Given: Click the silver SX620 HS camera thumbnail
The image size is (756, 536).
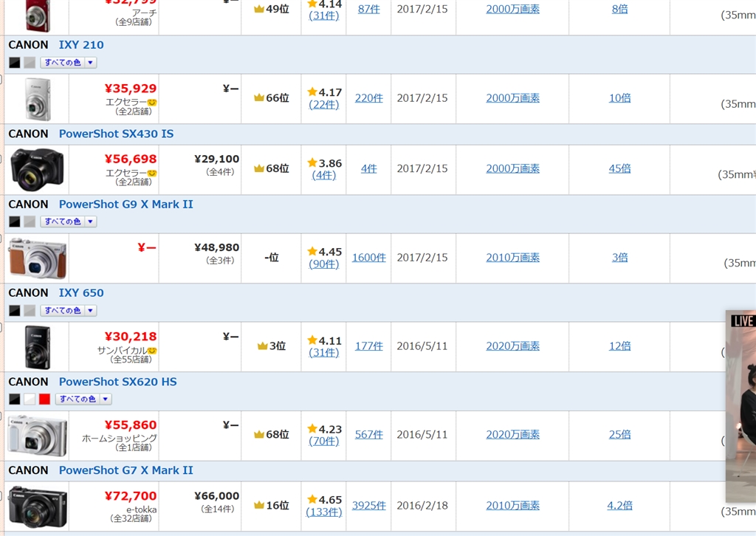Looking at the screenshot, I should pos(37,436).
